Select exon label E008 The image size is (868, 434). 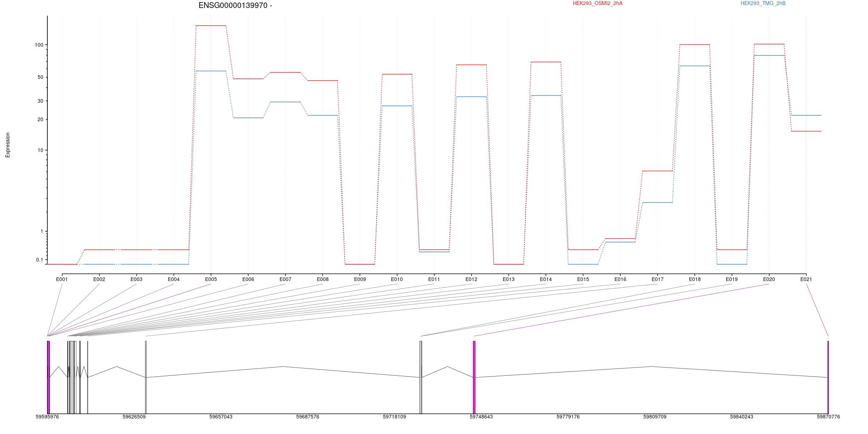[323, 279]
